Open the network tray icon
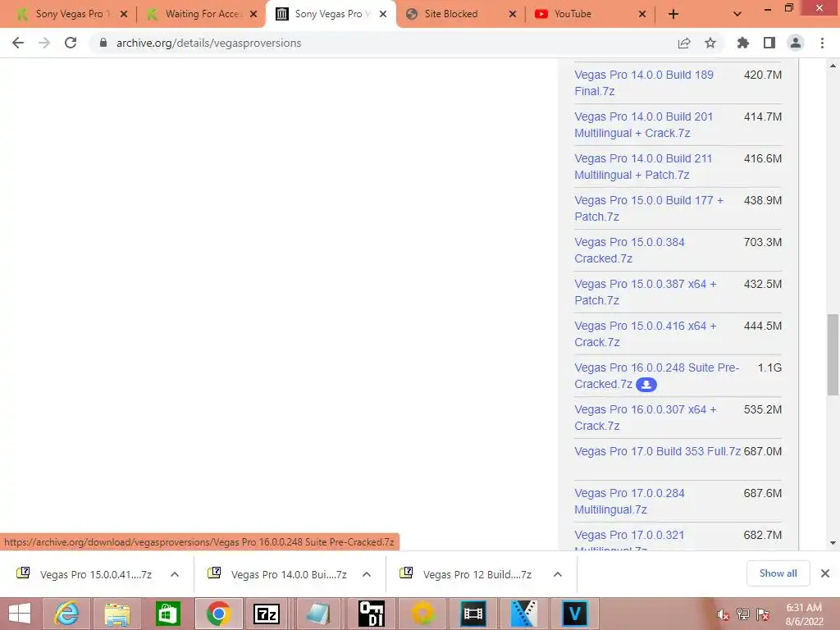This screenshot has width=840, height=630. pyautogui.click(x=742, y=614)
